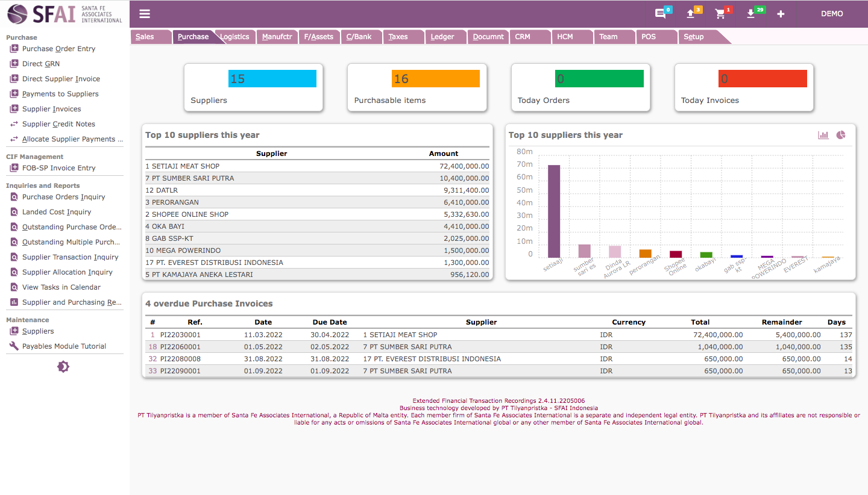Click invoice reference PI22030001
The width and height of the screenshot is (868, 495).
[180, 335]
